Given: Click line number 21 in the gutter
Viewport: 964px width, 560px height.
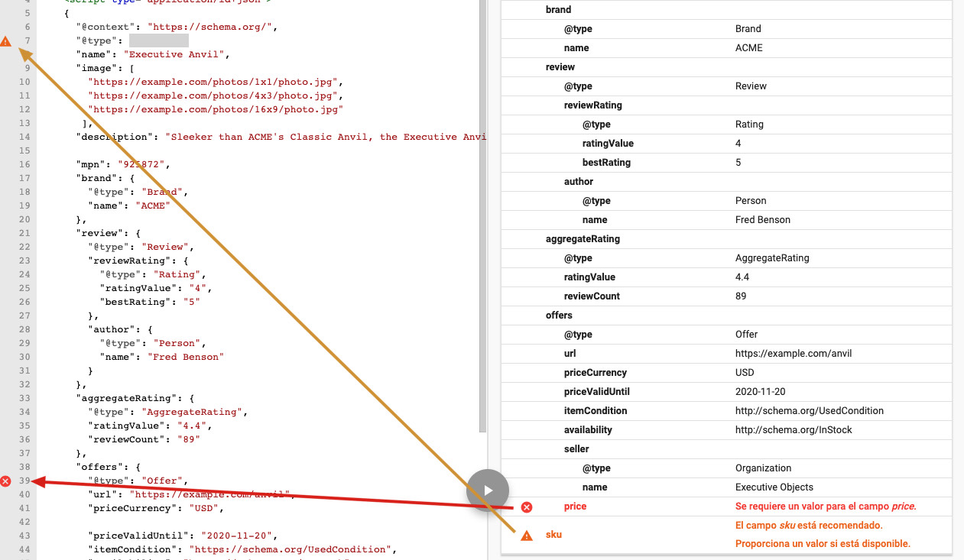Looking at the screenshot, I should pos(24,233).
